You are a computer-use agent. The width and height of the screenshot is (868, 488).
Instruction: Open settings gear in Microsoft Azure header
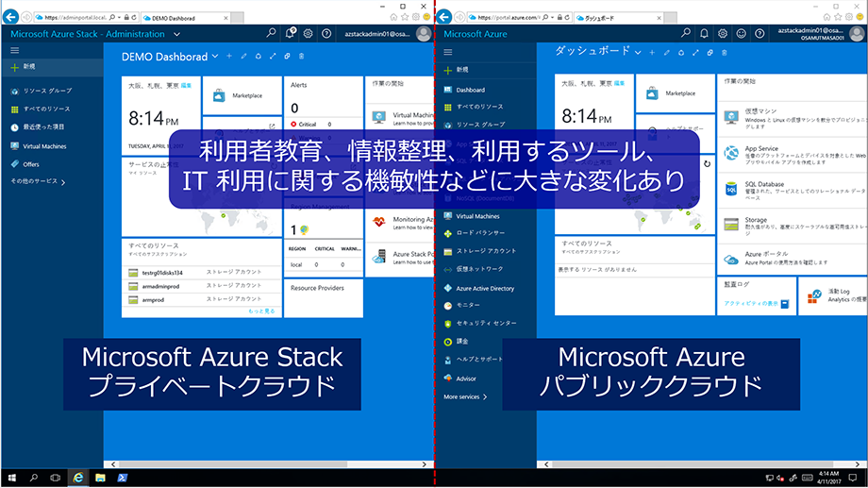(x=723, y=34)
